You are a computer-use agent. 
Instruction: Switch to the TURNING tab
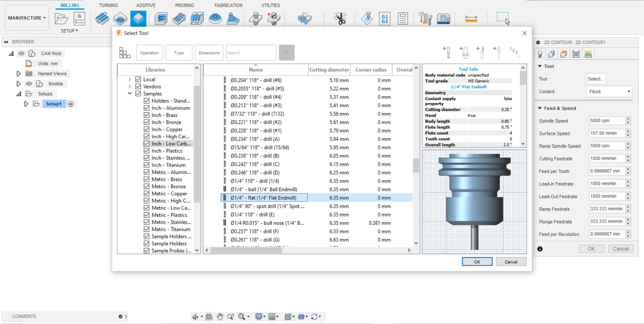tap(108, 5)
